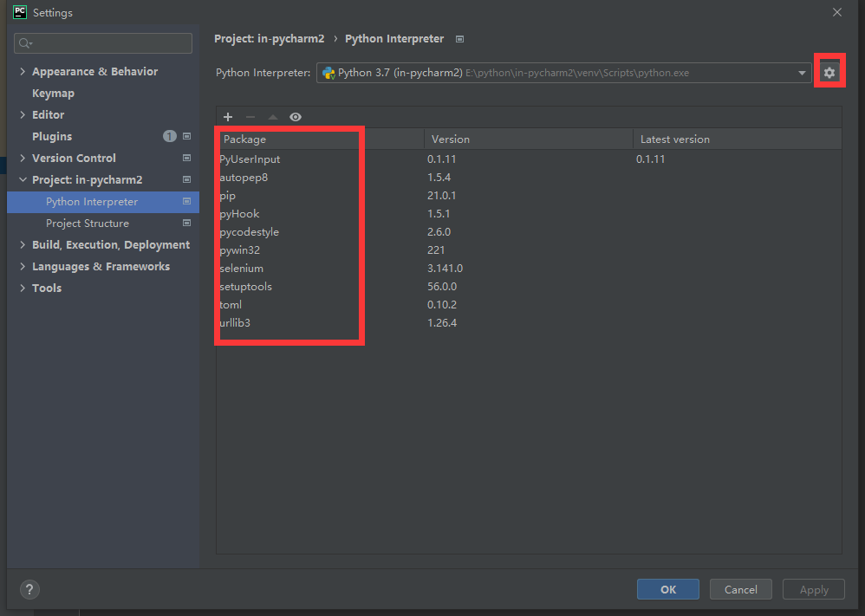Collapse the Project: in-pycharm2 section
Image resolution: width=865 pixels, height=616 pixels.
pyautogui.click(x=23, y=179)
